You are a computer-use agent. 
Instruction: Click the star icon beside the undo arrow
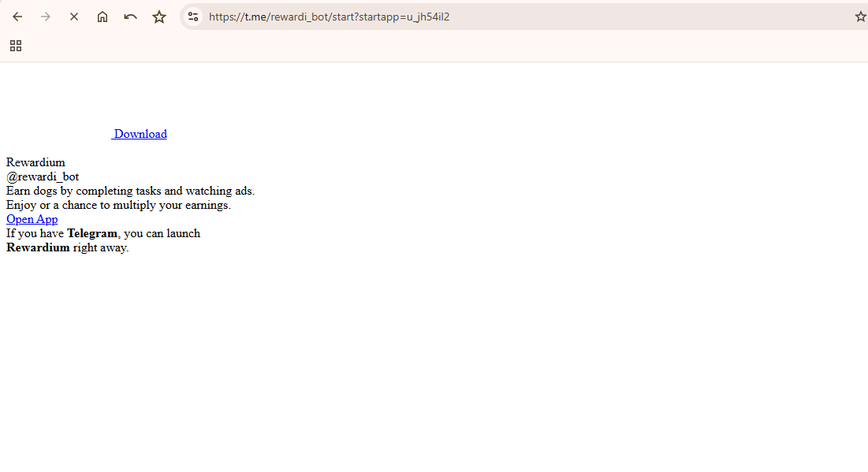point(159,17)
